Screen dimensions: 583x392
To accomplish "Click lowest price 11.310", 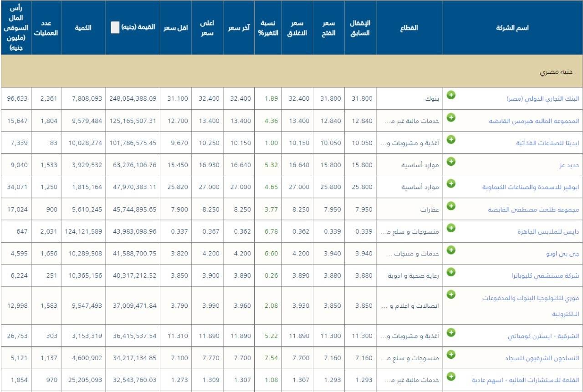I will coord(178,336).
